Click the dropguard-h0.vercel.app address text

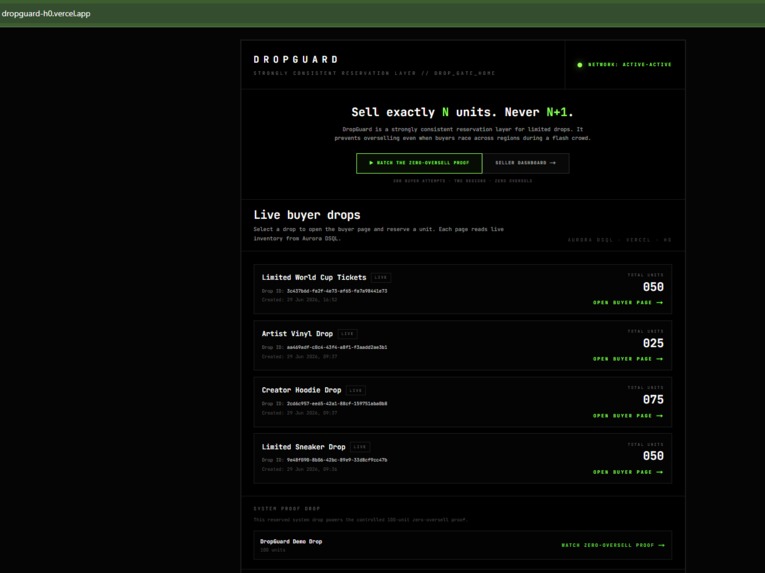[x=46, y=14]
